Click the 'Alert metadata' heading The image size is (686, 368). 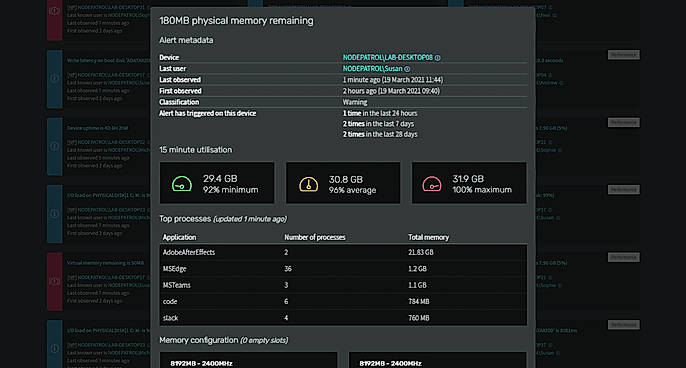[186, 40]
